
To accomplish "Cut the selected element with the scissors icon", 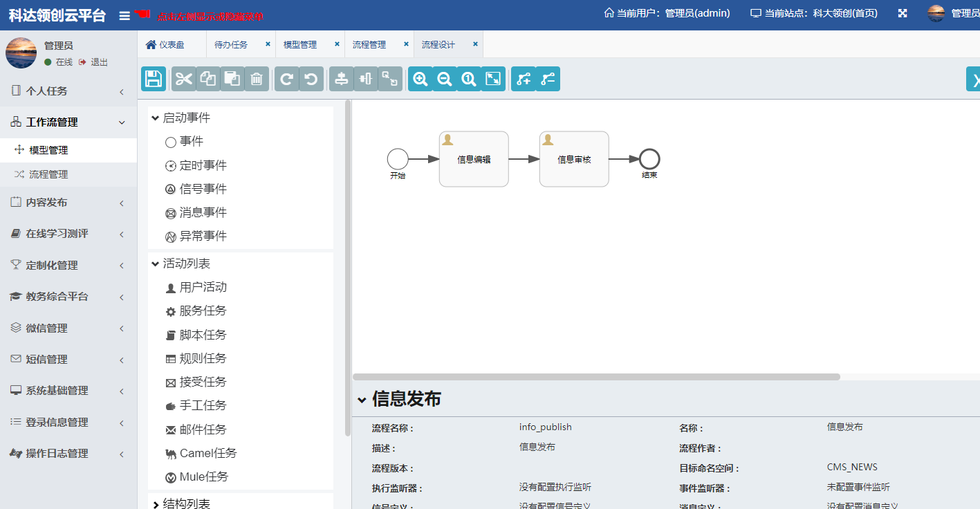I will pos(184,79).
